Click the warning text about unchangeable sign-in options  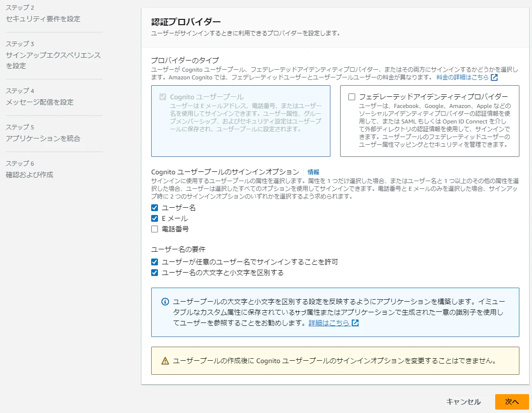click(x=334, y=361)
